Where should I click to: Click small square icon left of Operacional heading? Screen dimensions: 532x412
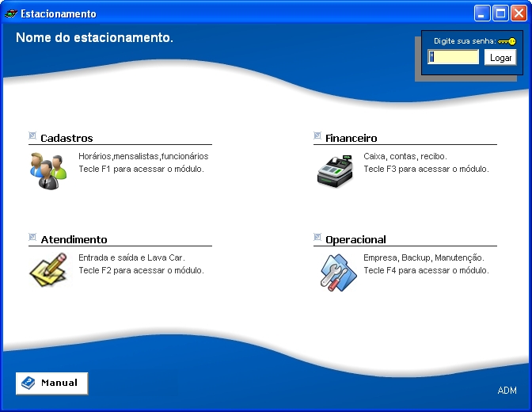(x=317, y=237)
